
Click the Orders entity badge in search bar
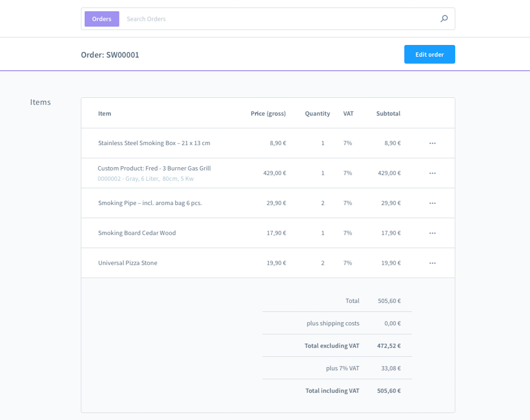pos(101,19)
